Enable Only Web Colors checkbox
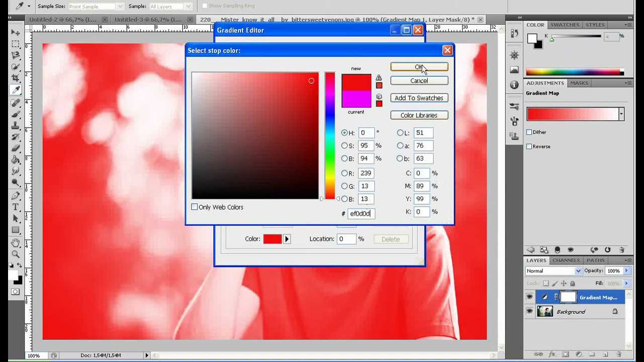Screen dimensions: 644x362 point(195,207)
